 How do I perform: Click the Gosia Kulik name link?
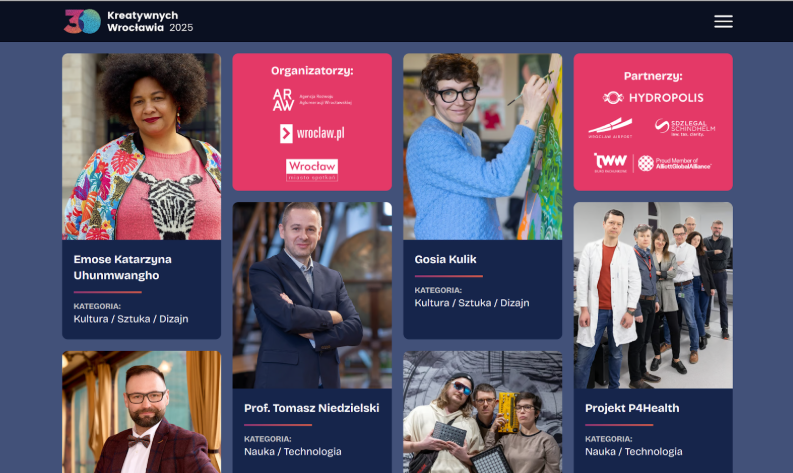coord(446,259)
